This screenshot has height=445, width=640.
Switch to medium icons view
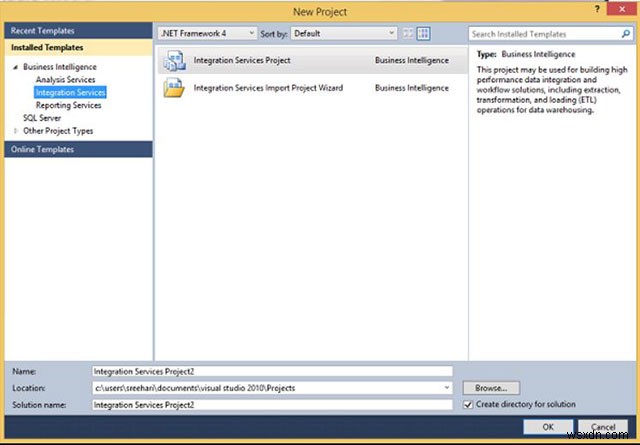click(424, 33)
